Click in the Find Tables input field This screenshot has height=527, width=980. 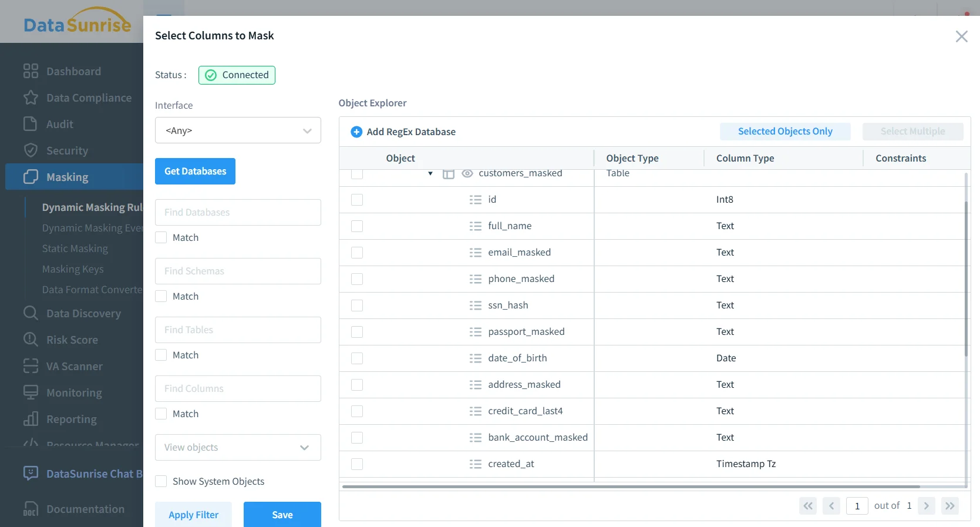238,330
